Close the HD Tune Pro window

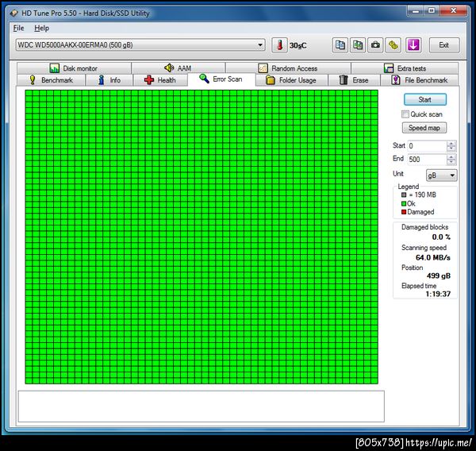click(453, 10)
